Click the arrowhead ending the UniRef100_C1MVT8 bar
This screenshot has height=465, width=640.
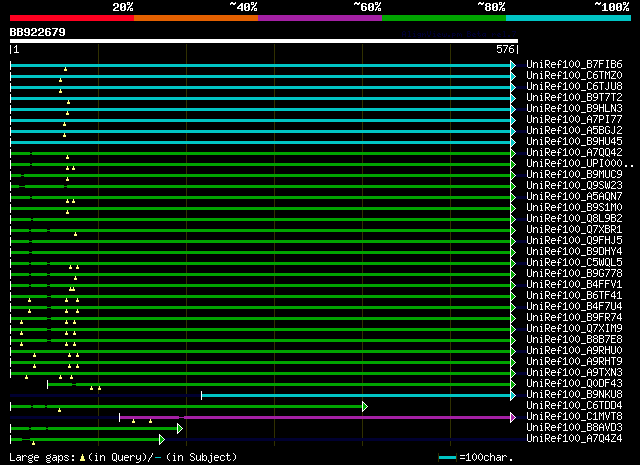pos(514,417)
